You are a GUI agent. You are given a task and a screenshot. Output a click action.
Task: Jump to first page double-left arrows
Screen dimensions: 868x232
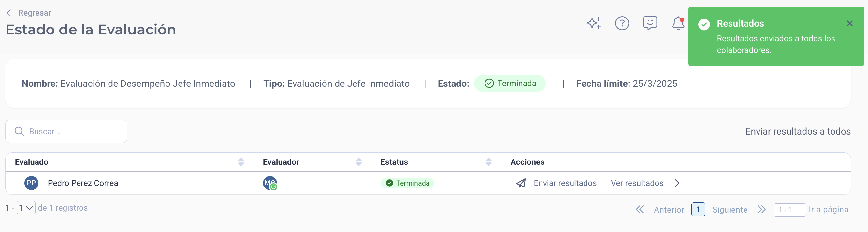pos(640,210)
